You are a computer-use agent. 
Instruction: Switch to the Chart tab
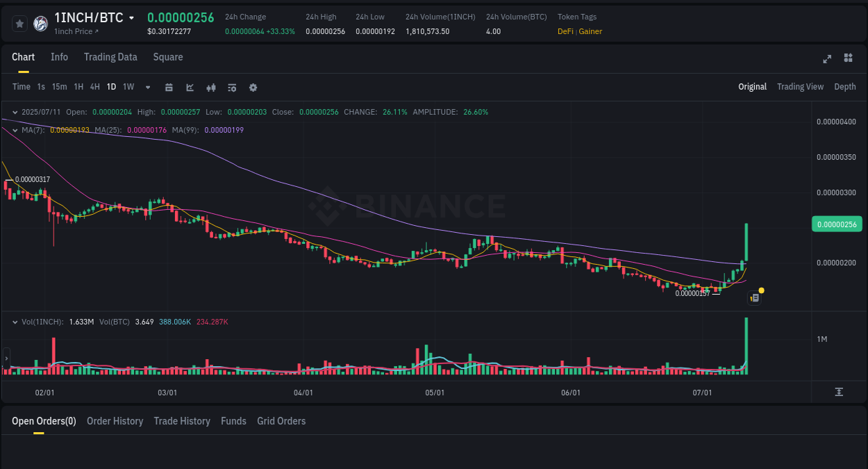(23, 57)
